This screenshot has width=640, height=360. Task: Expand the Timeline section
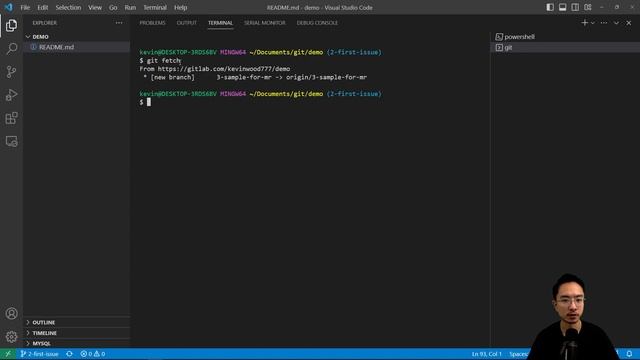(x=76, y=333)
